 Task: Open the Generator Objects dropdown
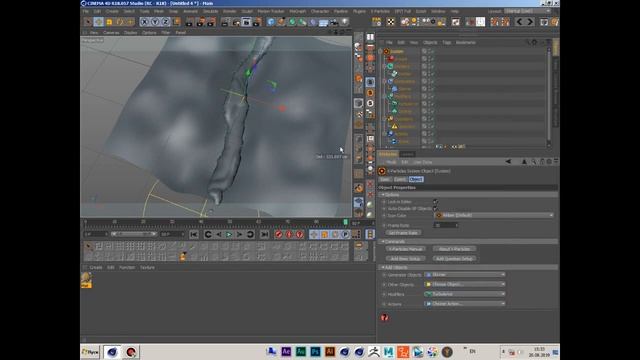pyautogui.click(x=465, y=275)
